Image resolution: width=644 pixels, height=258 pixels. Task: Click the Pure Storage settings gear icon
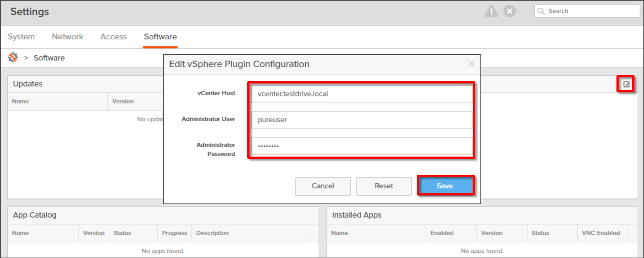click(x=13, y=58)
